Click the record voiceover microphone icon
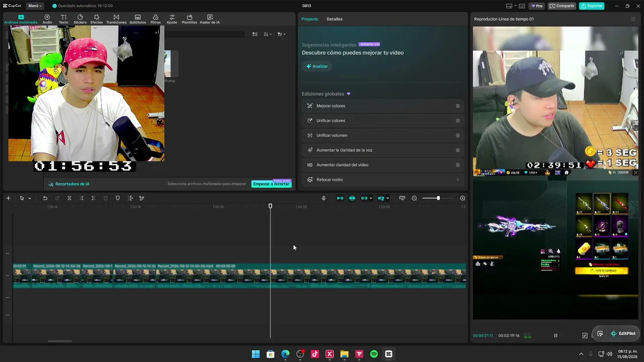The width and height of the screenshot is (644, 362). coord(324,198)
